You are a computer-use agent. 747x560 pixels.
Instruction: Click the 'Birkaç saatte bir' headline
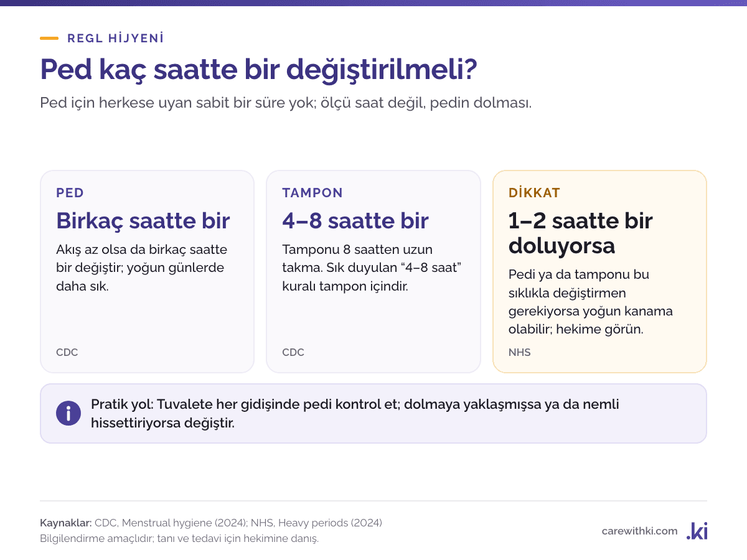[143, 221]
